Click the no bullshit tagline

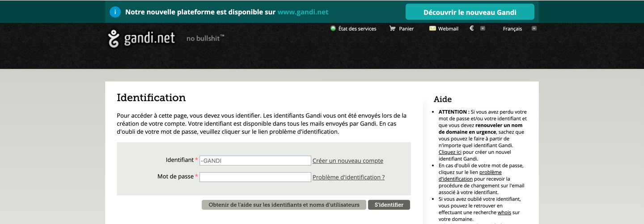click(x=205, y=38)
